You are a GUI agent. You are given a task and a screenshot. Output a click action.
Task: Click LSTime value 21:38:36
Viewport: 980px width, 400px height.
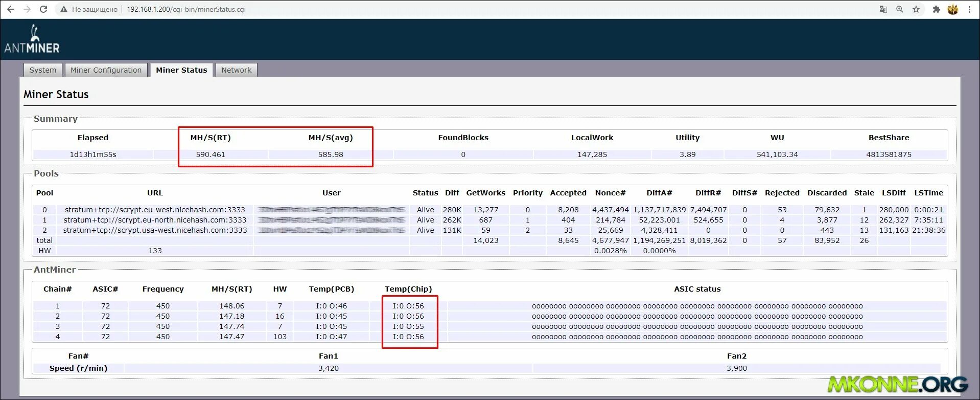click(x=928, y=230)
